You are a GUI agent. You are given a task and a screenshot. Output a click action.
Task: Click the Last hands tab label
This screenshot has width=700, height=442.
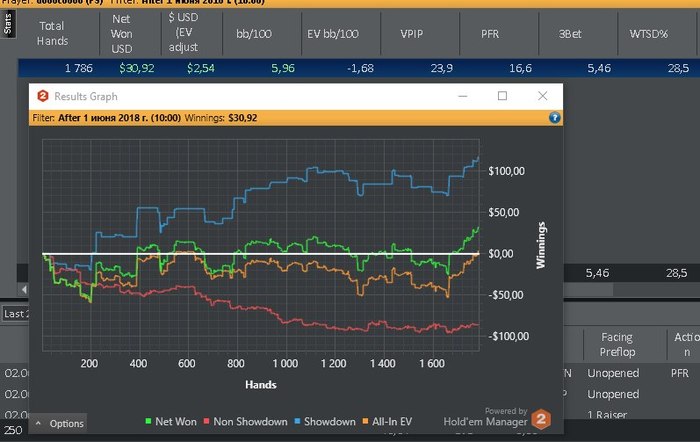pyautogui.click(x=15, y=314)
